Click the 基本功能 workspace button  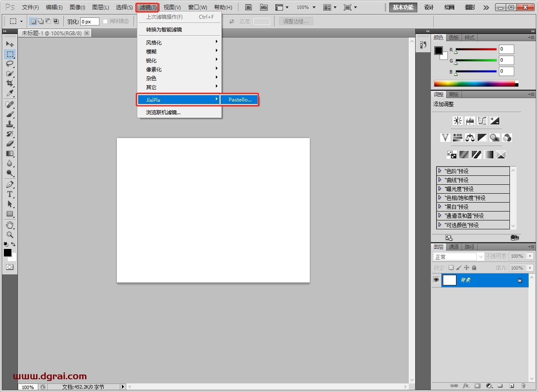pyautogui.click(x=403, y=7)
